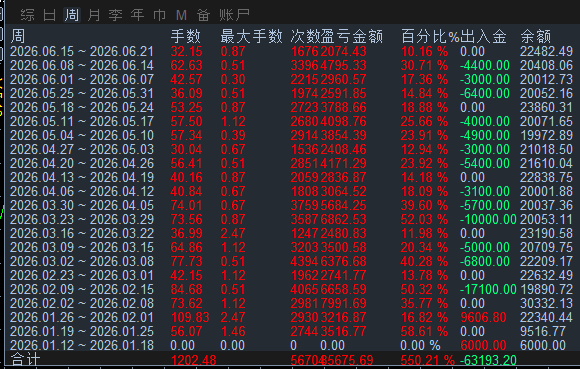
Task: Select week row 2026.06.08 ~ 2026.06.14
Action: (x=291, y=65)
